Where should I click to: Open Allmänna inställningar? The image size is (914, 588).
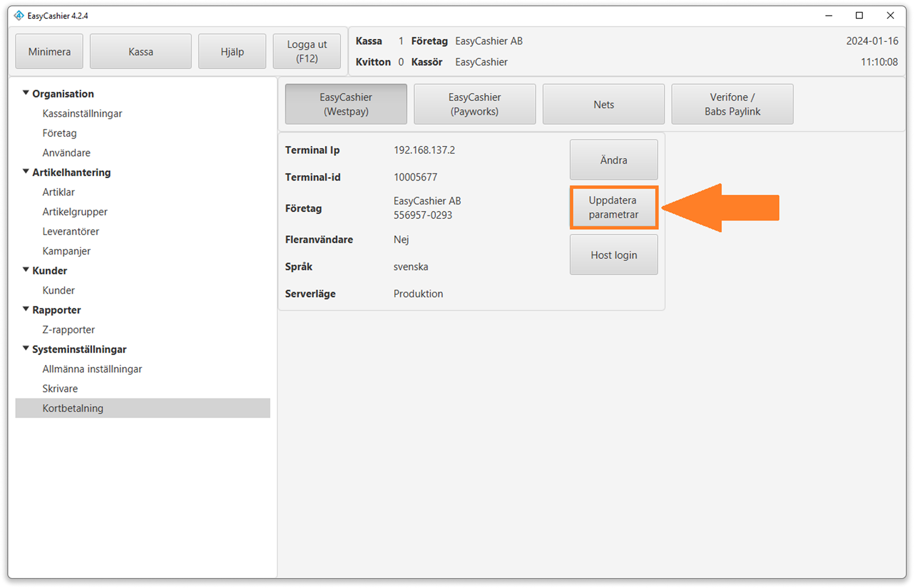92,369
